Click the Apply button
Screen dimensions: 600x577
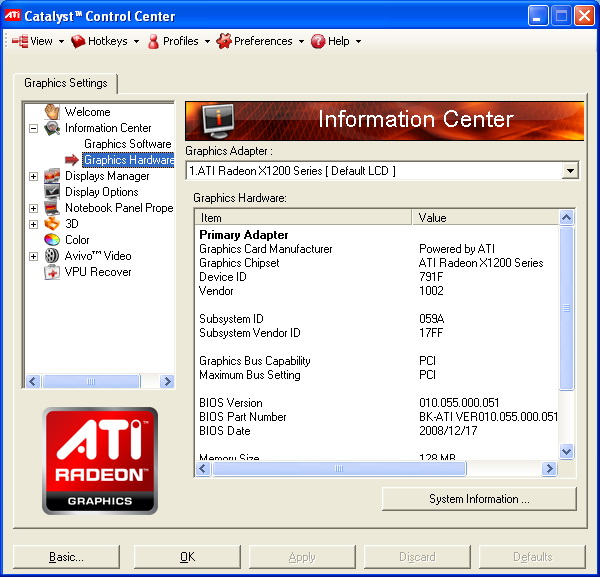pyautogui.click(x=302, y=557)
